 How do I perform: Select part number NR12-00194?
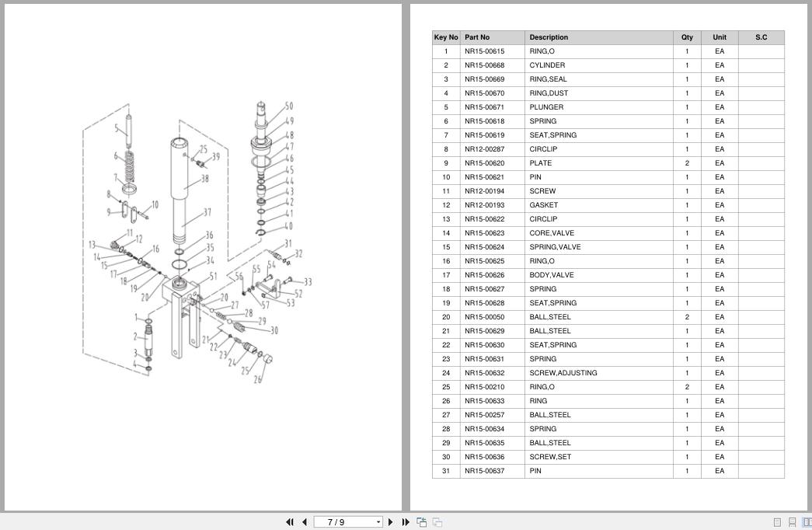484,191
